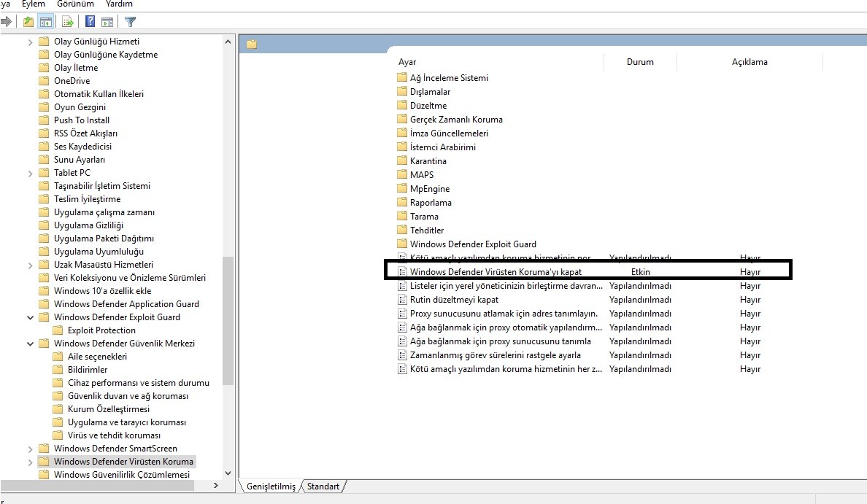Click the 'Windows Defender Virüsten Koruma'yı kapat' policy icon

pos(402,272)
